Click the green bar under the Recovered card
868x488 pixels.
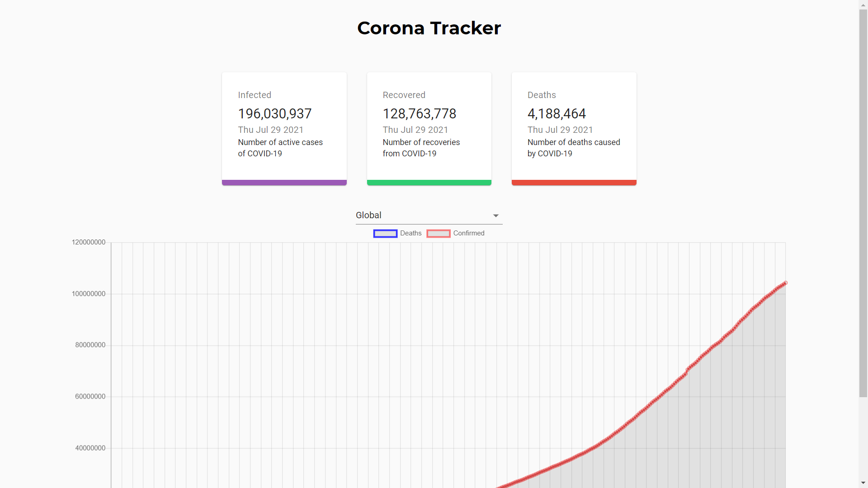(x=429, y=182)
